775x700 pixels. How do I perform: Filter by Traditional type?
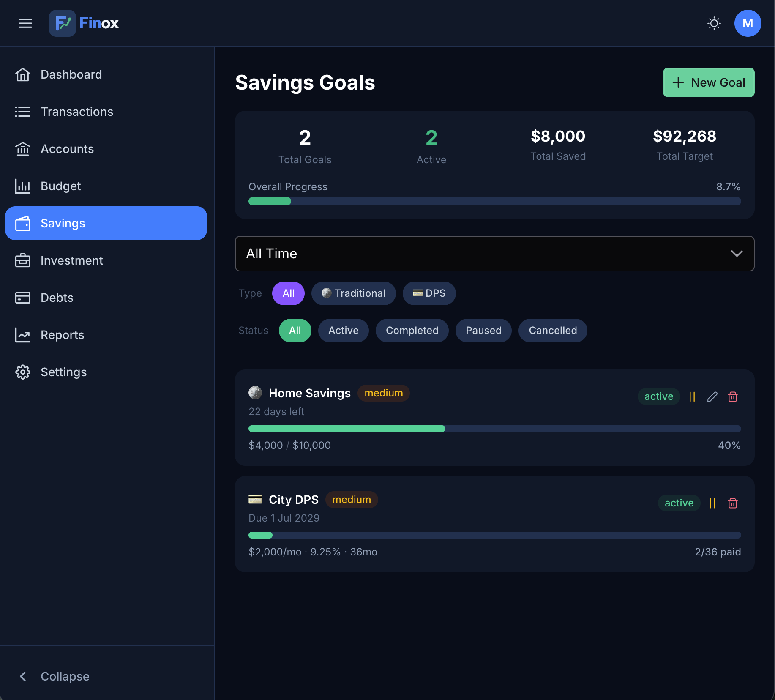[353, 293]
